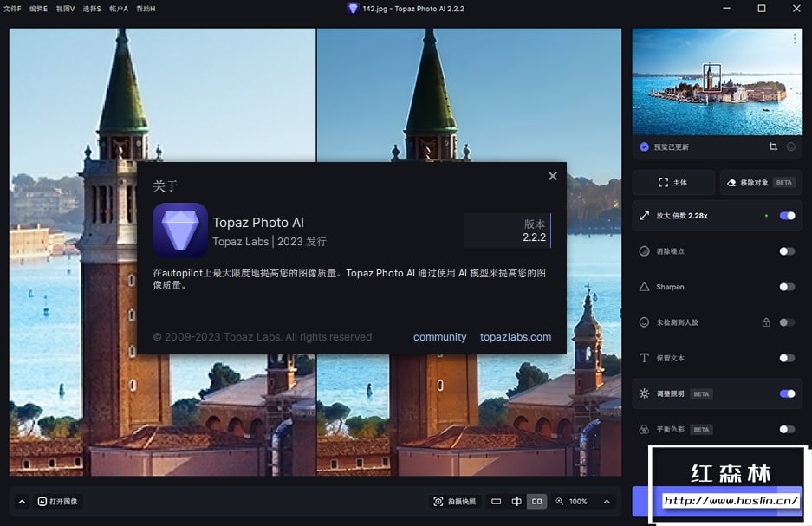This screenshot has height=526, width=812.
Task: Toggle the 消除噪点 denoise switch
Action: (x=787, y=251)
